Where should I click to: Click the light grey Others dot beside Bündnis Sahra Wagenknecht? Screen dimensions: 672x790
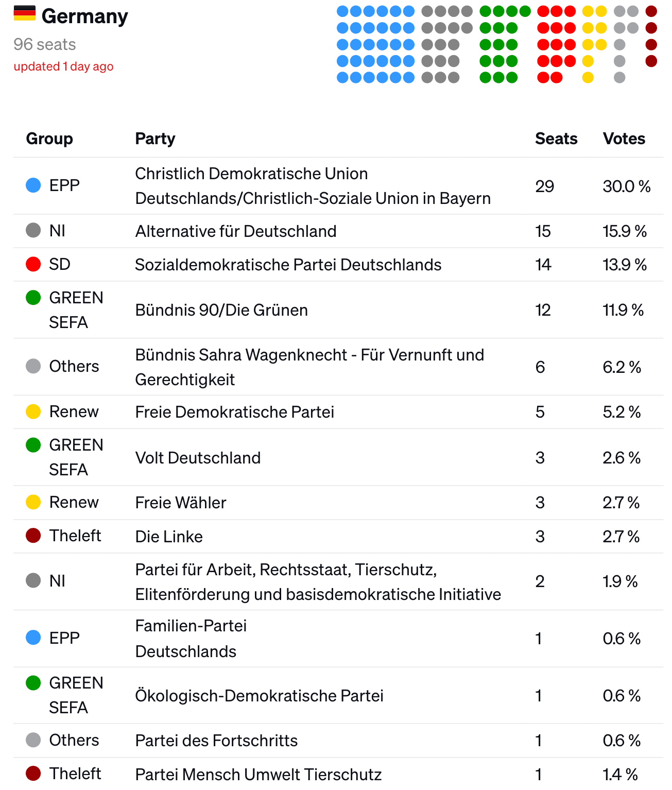pyautogui.click(x=33, y=366)
